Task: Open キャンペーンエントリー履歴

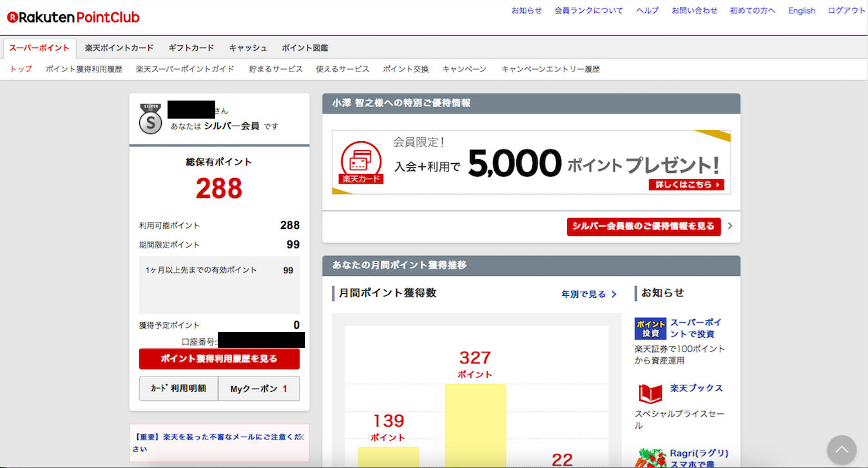Action: 550,69
